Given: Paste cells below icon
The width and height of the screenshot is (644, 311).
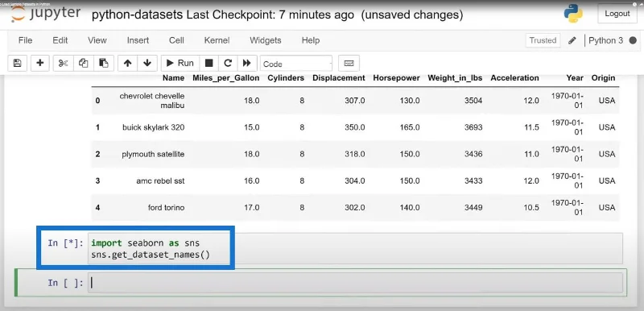Looking at the screenshot, I should coord(104,64).
